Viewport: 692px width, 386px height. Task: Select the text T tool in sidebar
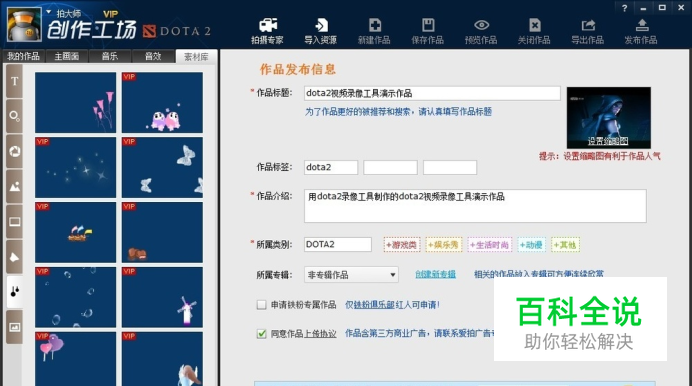[x=15, y=81]
